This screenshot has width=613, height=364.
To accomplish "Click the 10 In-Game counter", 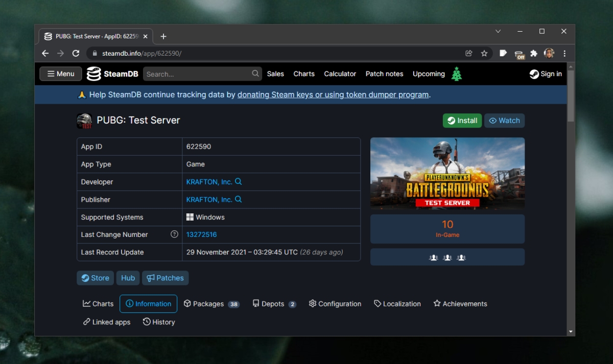I will point(447,229).
